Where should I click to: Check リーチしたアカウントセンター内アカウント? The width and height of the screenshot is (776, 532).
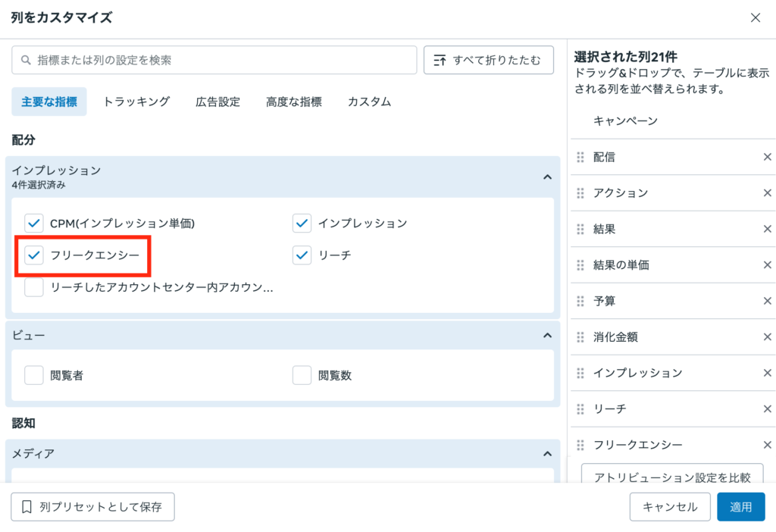(x=33, y=288)
